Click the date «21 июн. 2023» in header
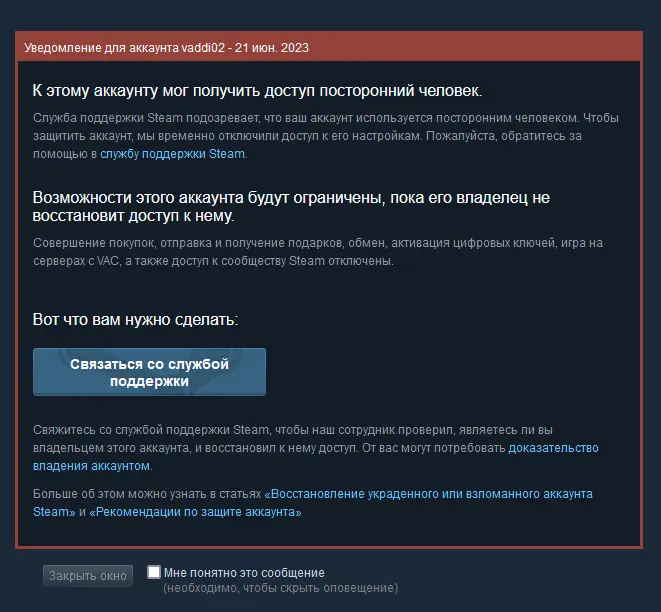The height and width of the screenshot is (612, 661). 272,48
